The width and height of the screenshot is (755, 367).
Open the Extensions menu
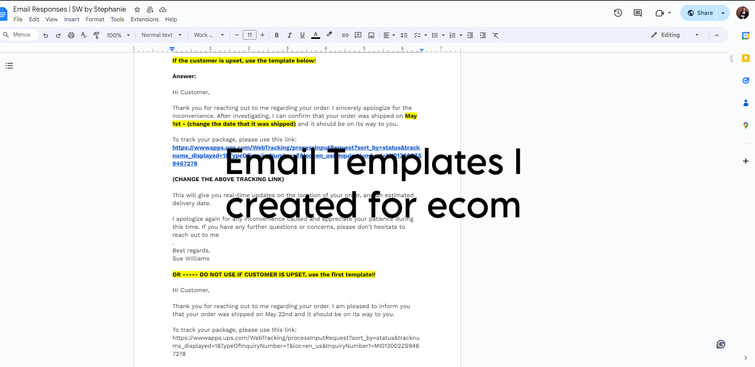(144, 20)
